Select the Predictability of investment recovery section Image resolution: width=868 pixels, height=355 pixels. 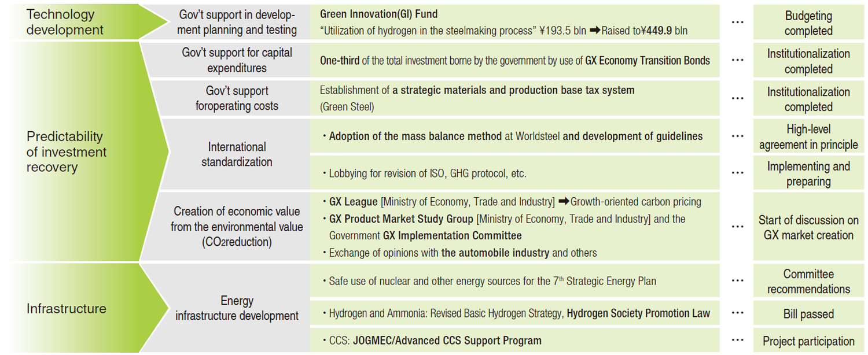[x=67, y=152]
